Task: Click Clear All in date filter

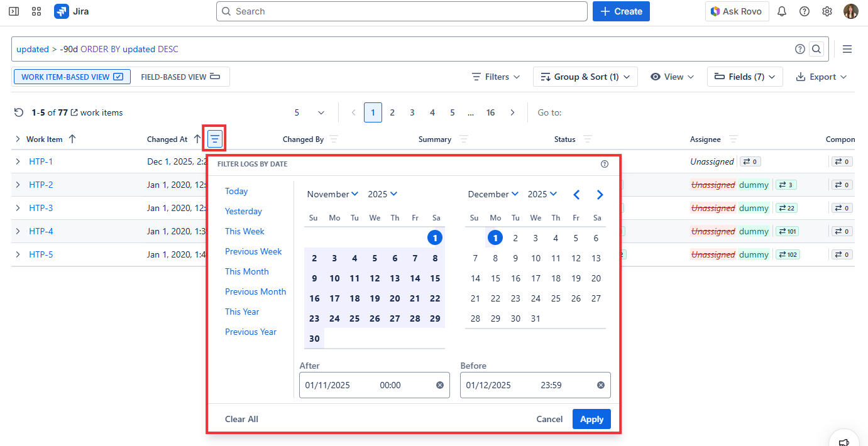Action: 241,419
